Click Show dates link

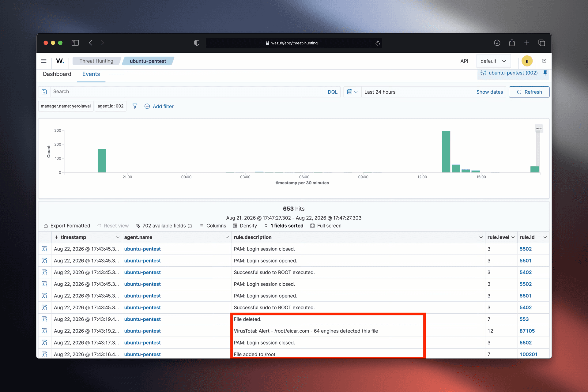[489, 92]
